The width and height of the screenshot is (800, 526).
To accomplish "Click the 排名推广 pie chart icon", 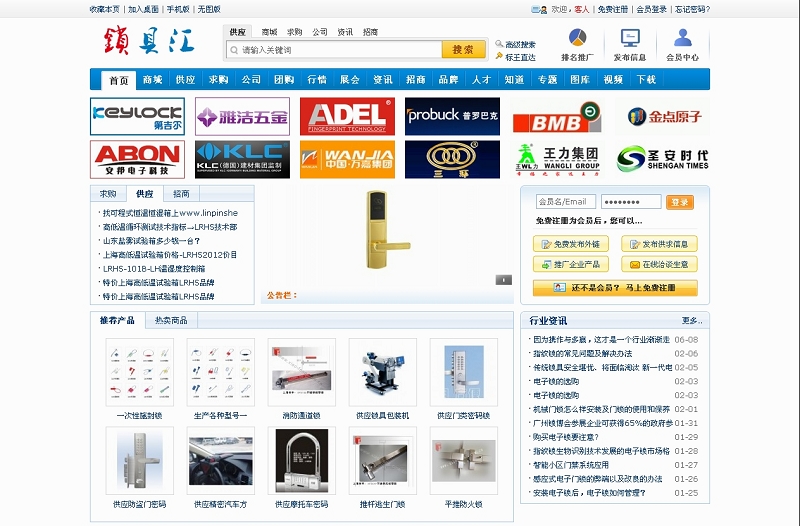I will (x=577, y=39).
